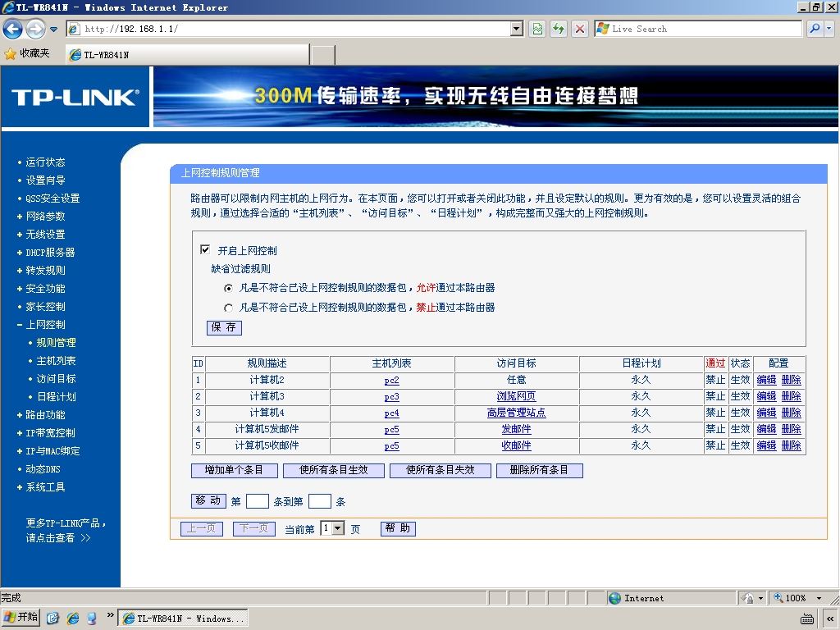Click the green Refresh arrows icon
The width and height of the screenshot is (840, 630).
(559, 29)
